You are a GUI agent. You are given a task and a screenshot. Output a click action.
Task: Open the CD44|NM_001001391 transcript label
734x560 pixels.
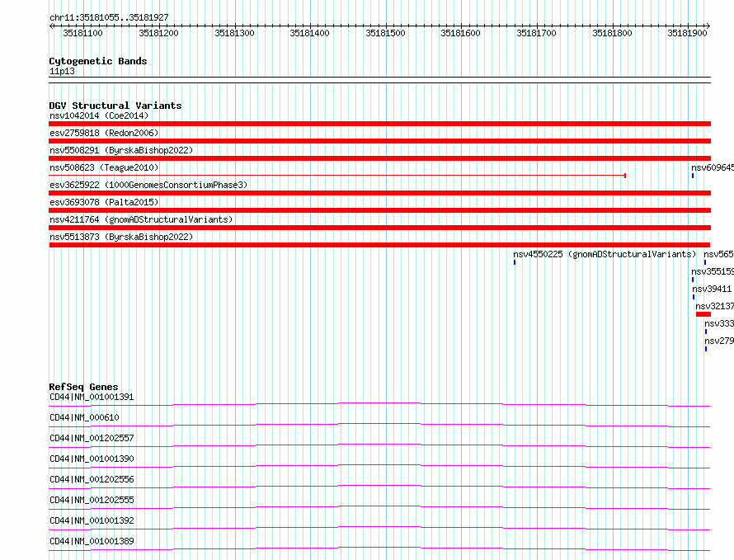(x=92, y=397)
